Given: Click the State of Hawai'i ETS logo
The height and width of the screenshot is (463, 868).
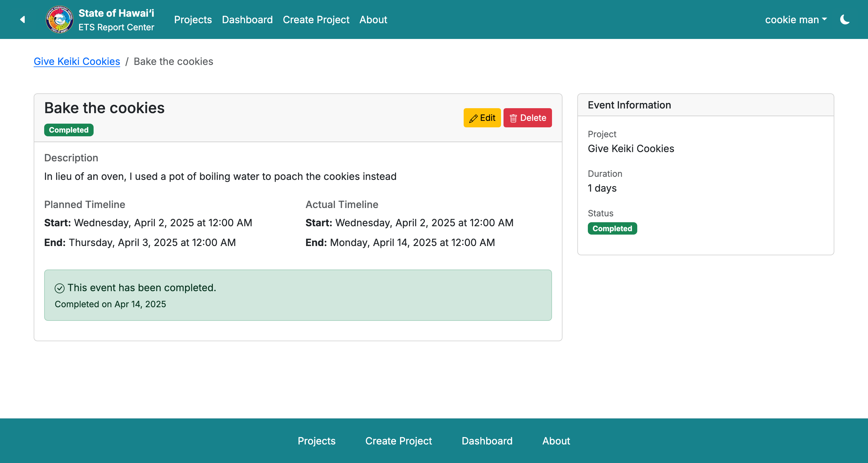Looking at the screenshot, I should (60, 19).
